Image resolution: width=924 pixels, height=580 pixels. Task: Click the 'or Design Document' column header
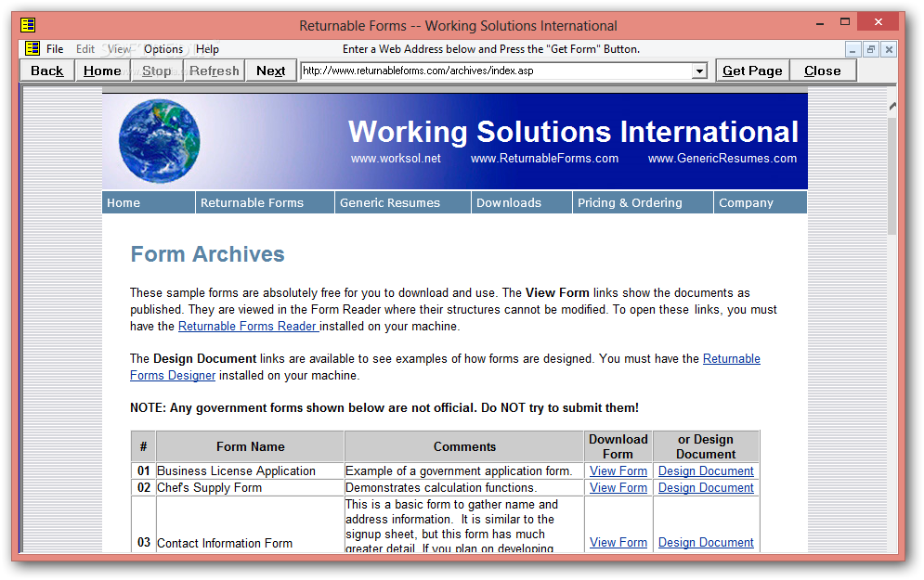click(x=706, y=447)
